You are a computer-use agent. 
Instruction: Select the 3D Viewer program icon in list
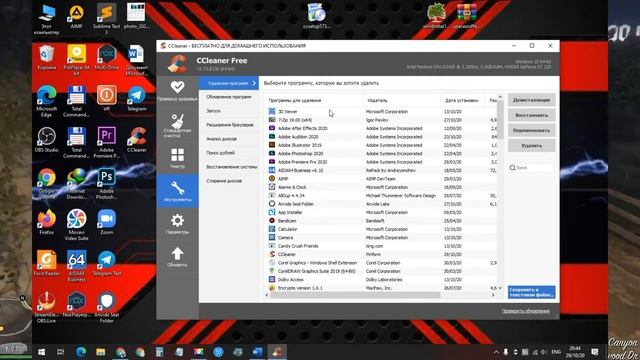pyautogui.click(x=272, y=111)
